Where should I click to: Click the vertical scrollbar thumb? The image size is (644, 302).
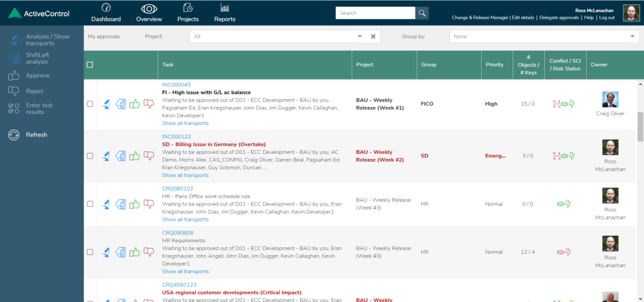pyautogui.click(x=640, y=127)
